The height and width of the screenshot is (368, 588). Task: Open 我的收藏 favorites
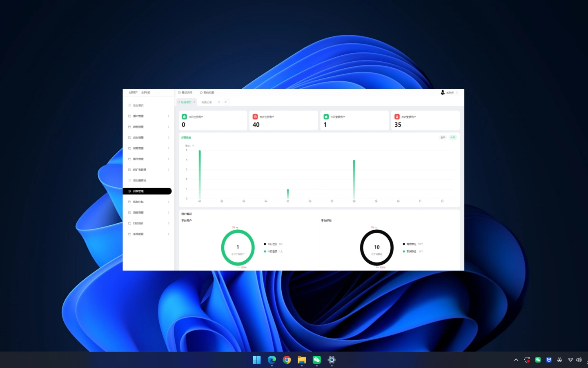click(207, 92)
